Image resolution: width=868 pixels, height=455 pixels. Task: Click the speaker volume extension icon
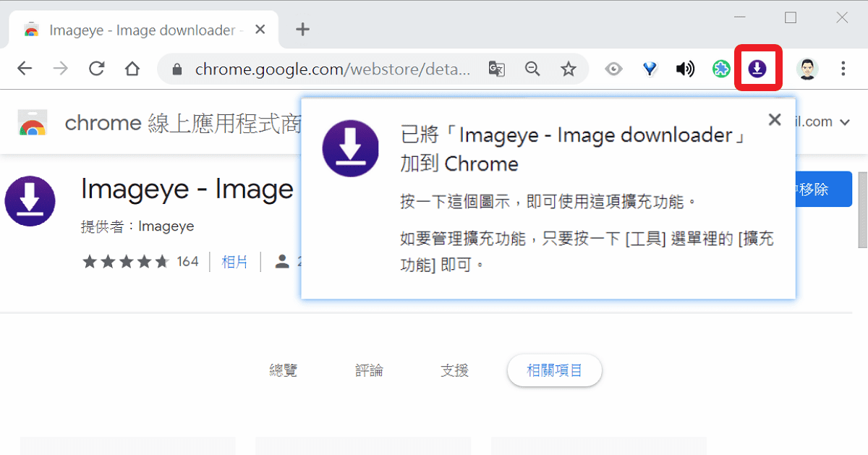click(x=685, y=69)
